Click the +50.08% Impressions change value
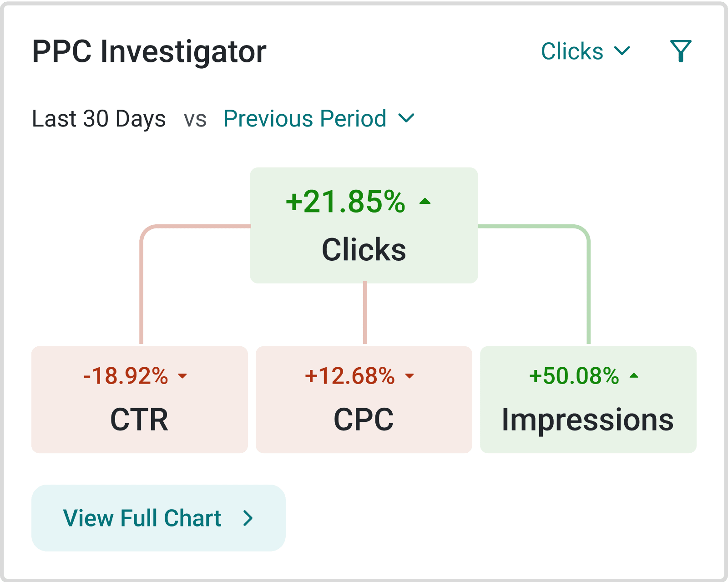728x582 pixels. pyautogui.click(x=574, y=376)
